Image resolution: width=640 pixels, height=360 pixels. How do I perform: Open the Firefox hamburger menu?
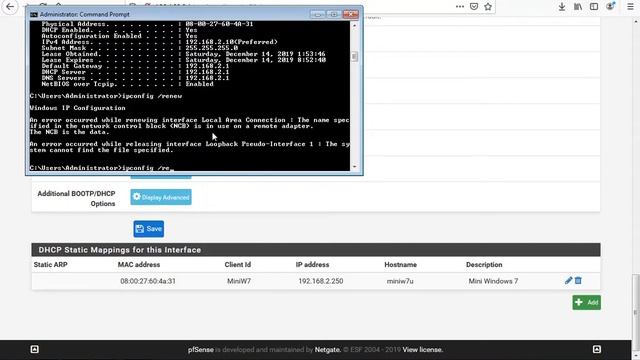click(x=630, y=7)
